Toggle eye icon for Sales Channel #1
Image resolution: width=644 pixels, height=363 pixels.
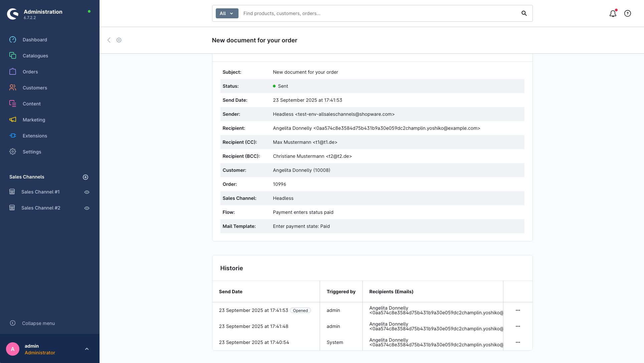coord(87,192)
